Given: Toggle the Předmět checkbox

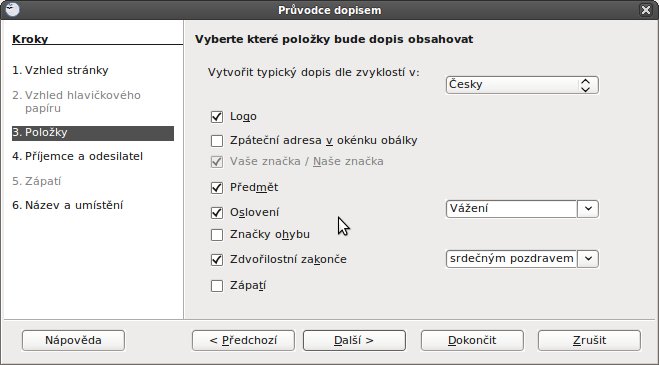Looking at the screenshot, I should tap(217, 188).
